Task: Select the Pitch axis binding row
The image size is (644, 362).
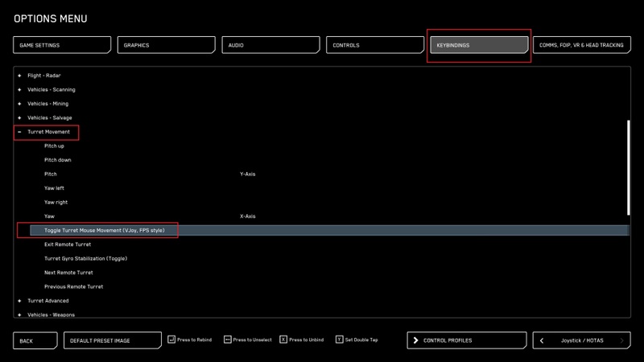Action: [x=328, y=174]
